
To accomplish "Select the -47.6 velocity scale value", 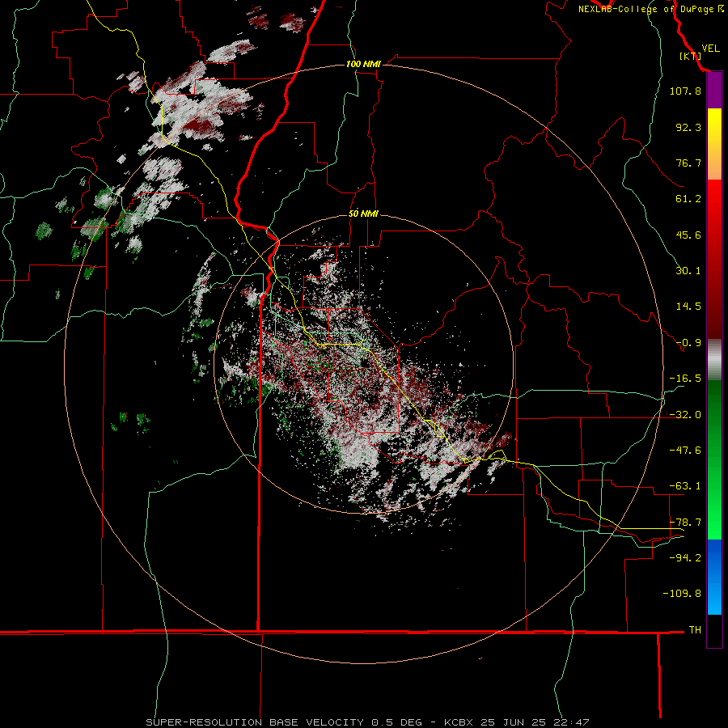I will pyautogui.click(x=685, y=451).
